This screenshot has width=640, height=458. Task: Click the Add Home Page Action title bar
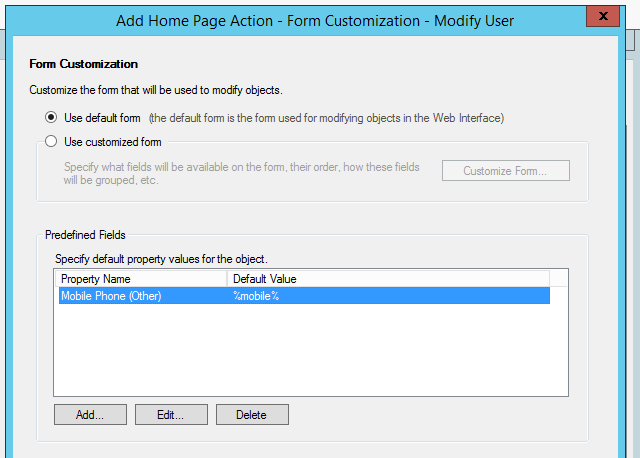pos(315,20)
